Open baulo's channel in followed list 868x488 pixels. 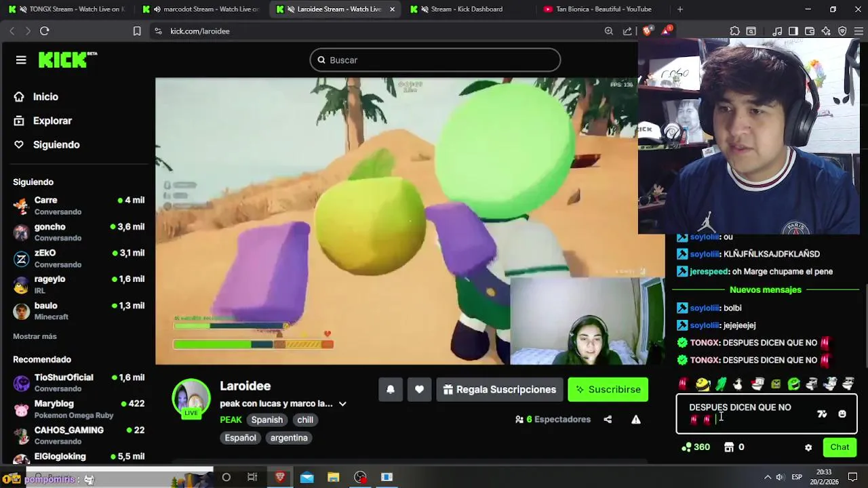coord(79,311)
